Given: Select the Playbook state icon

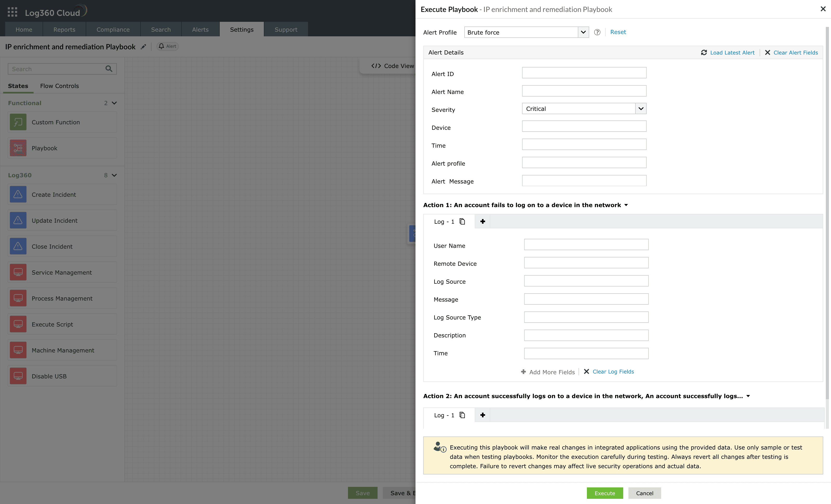Looking at the screenshot, I should (x=18, y=148).
